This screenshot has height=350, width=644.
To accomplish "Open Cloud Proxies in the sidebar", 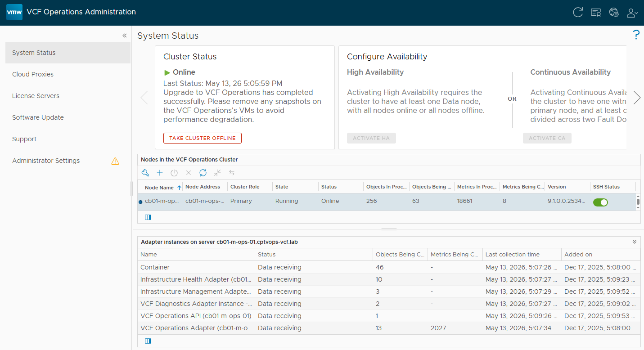I will (68, 74).
